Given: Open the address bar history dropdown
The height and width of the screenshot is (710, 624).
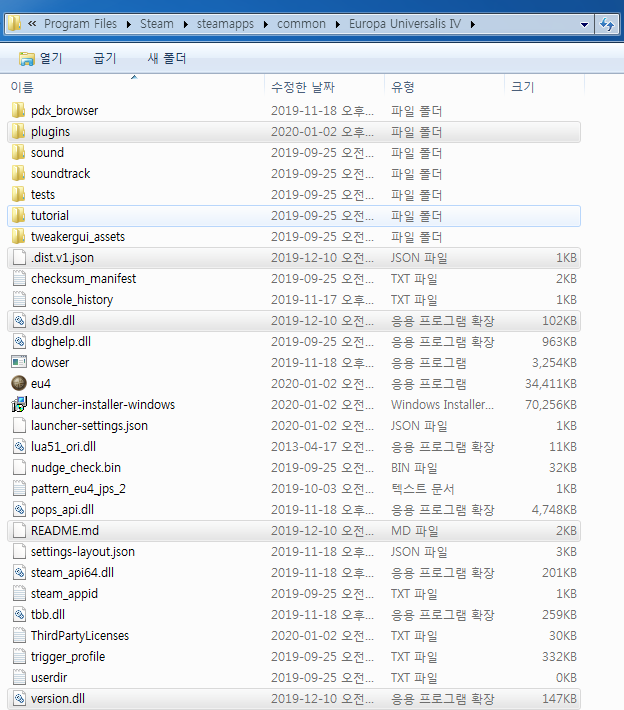Looking at the screenshot, I should 584,24.
